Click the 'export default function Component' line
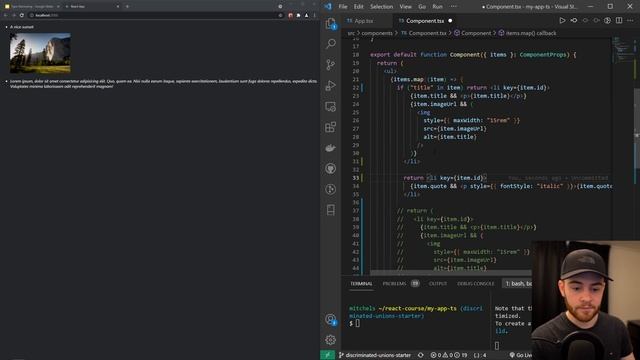This screenshot has height=360, width=640. coord(473,55)
